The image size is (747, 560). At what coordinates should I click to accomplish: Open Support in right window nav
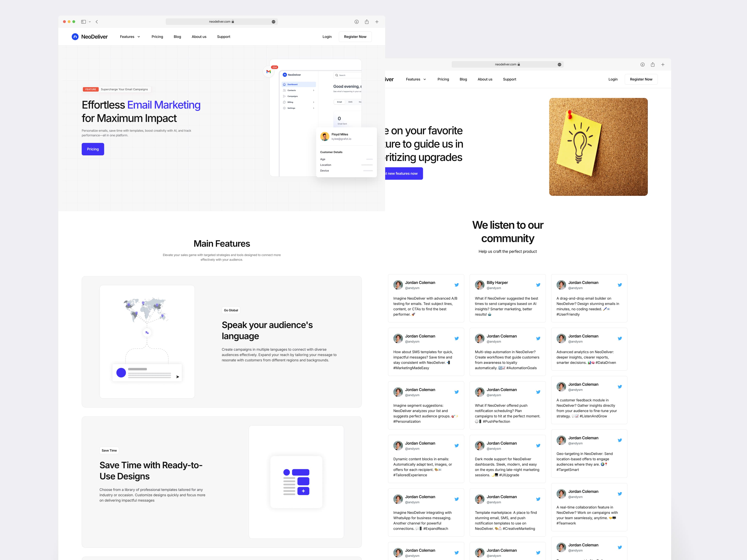[x=510, y=79]
